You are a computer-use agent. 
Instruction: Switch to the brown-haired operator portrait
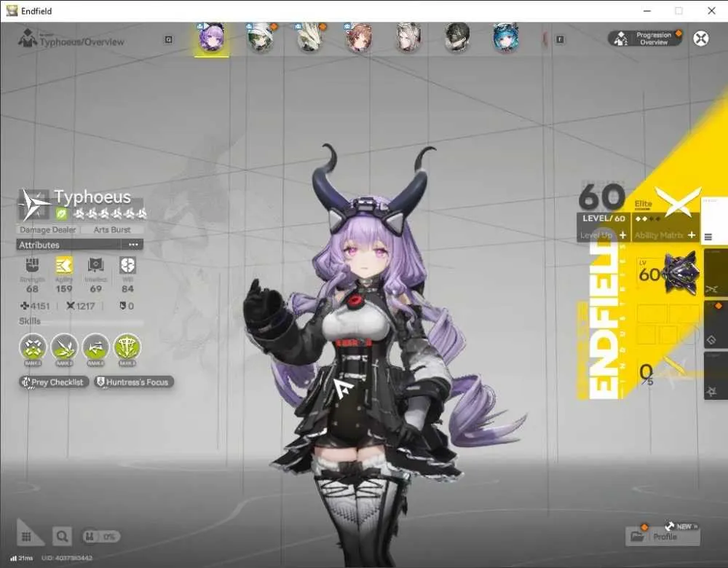click(x=359, y=37)
